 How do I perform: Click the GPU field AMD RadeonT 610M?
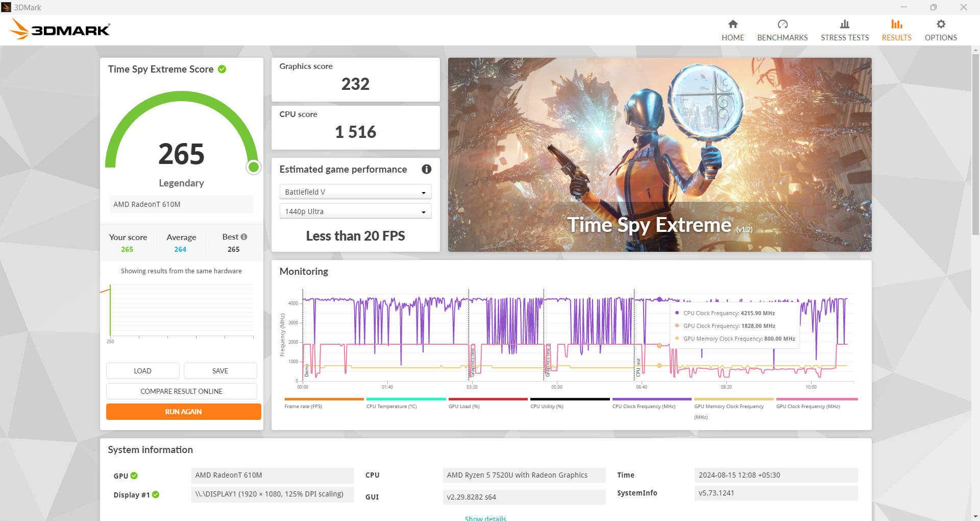click(273, 475)
